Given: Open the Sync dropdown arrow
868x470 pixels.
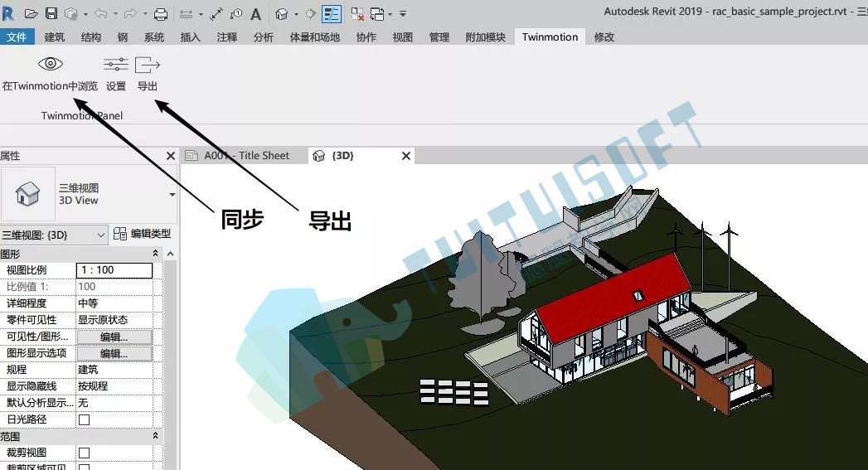Looking at the screenshot, I should point(85,14).
